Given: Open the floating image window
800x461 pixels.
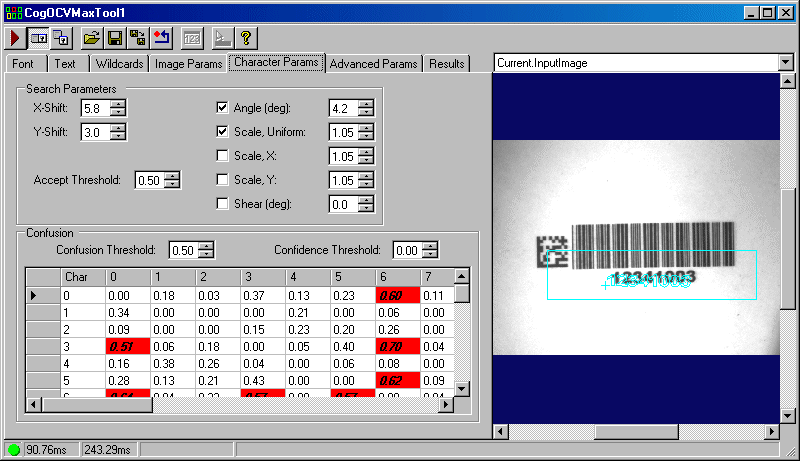Looking at the screenshot, I should coord(62,38).
